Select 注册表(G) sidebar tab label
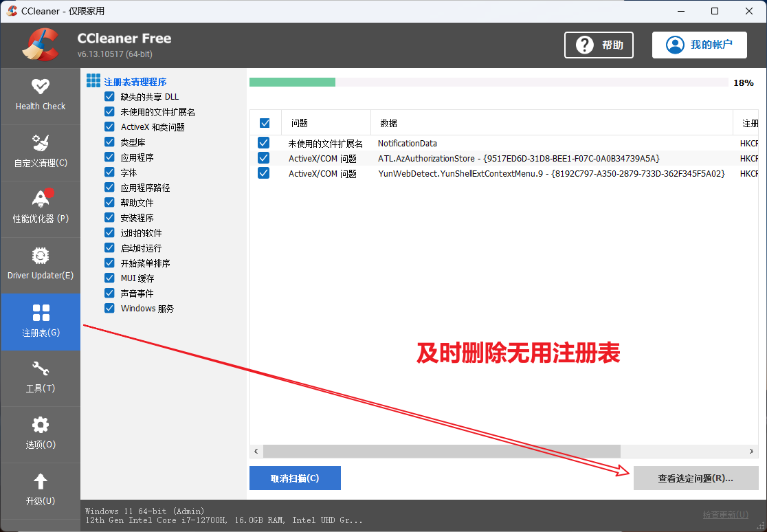 pos(41,333)
